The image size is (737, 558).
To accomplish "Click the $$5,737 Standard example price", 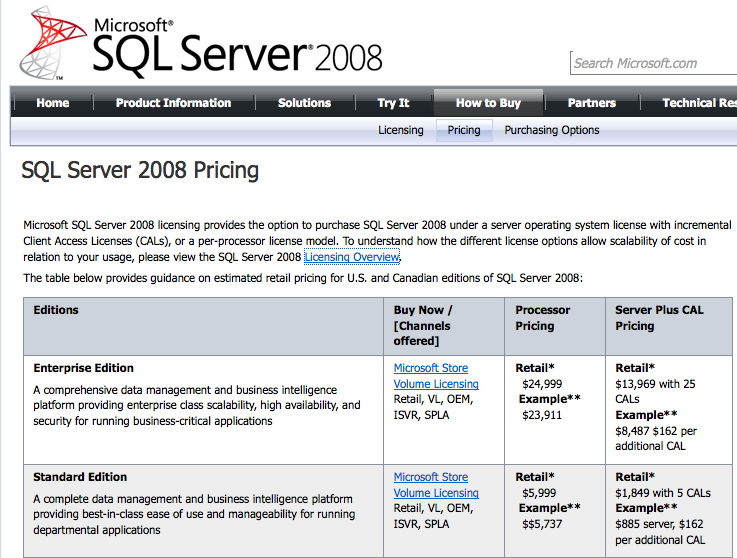I will point(542,524).
